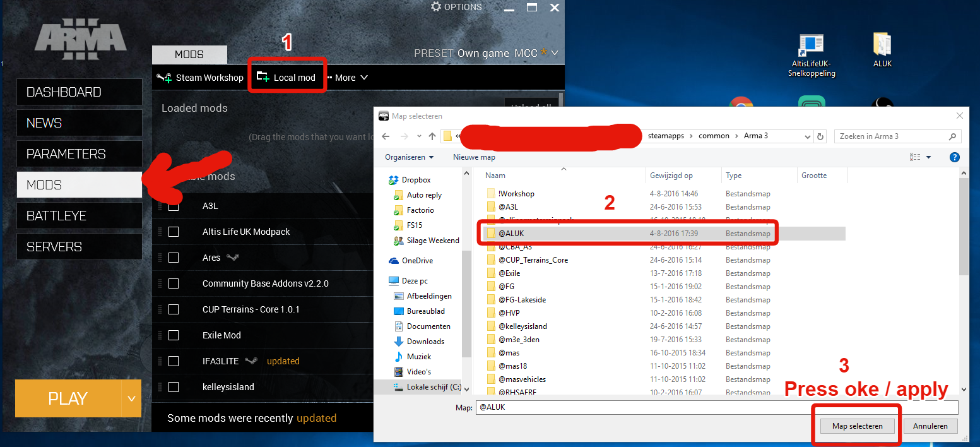Tick the Exile Mod checkbox
980x447 pixels.
pos(174,335)
